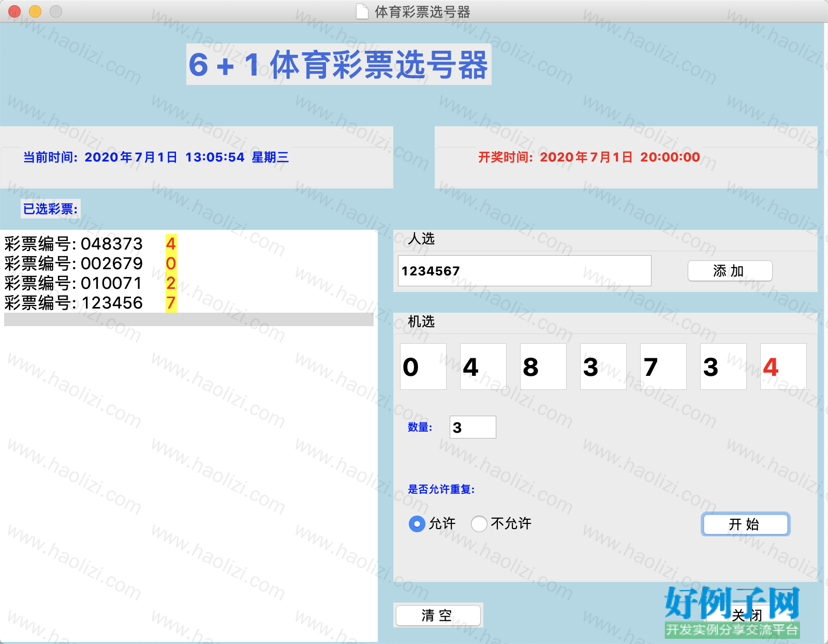828x644 pixels.
Task: Select ticket row 002679
Action: 189,264
